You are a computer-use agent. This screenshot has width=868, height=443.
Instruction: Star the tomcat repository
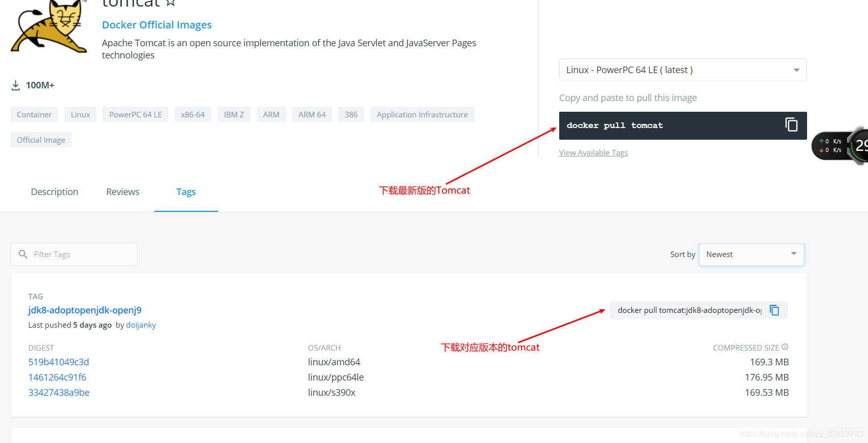point(171,3)
